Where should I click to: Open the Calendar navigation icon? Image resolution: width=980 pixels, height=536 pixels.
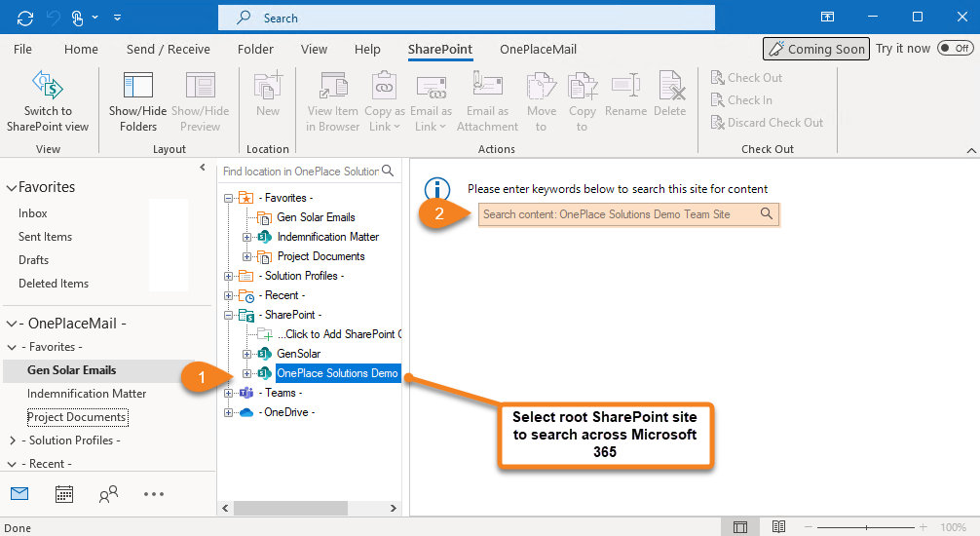coord(63,494)
